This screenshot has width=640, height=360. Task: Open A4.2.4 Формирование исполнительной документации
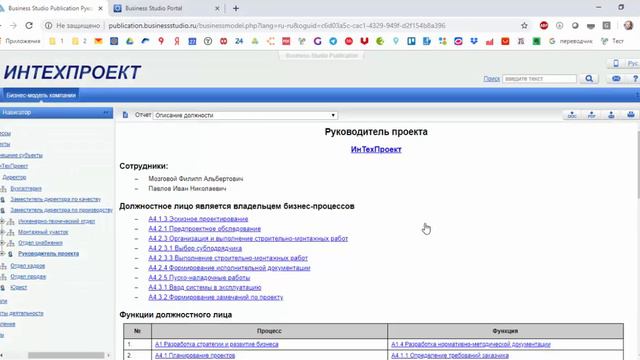[x=229, y=268]
